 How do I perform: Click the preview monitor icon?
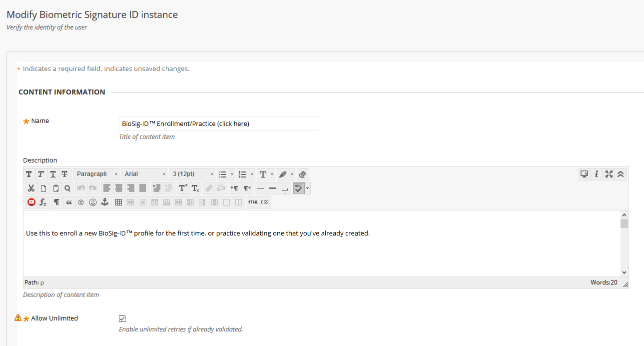point(584,174)
